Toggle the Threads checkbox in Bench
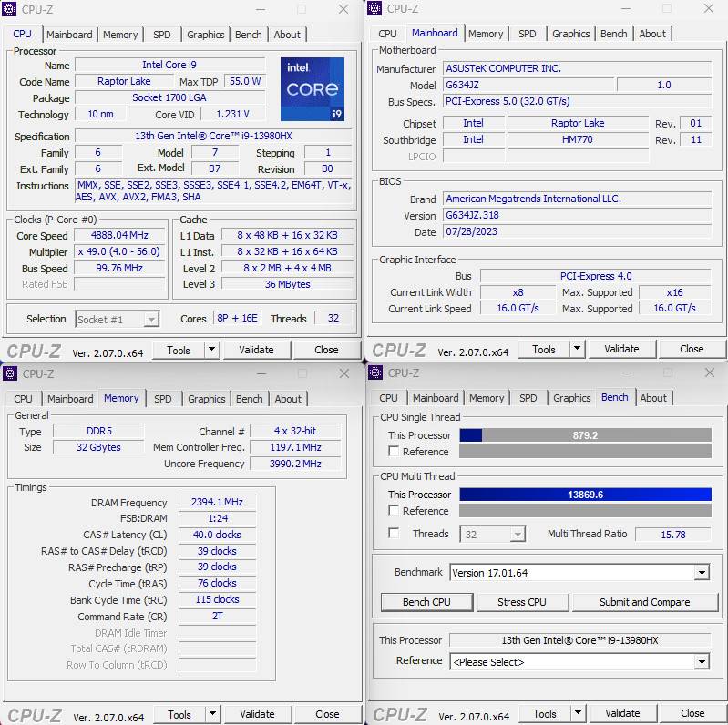 [394, 534]
